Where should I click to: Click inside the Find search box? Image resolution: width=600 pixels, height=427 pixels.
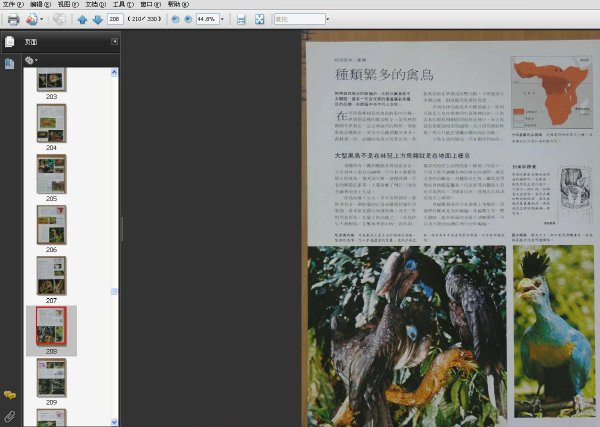[x=300, y=19]
